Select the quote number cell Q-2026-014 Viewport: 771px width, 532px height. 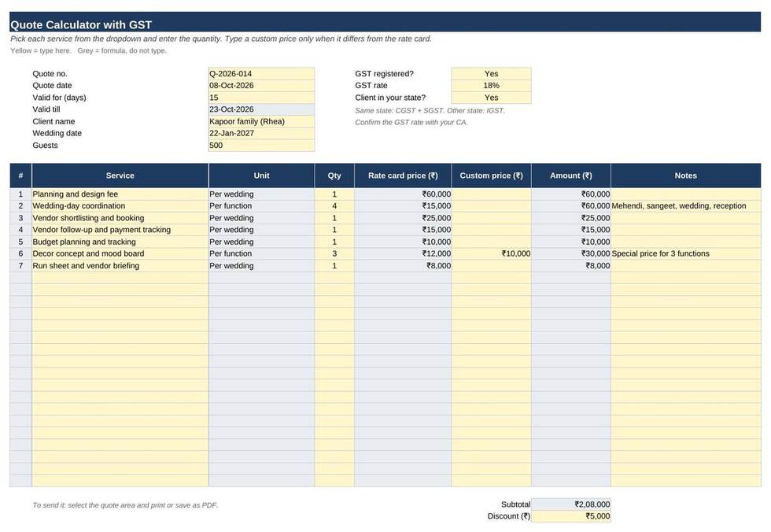261,74
